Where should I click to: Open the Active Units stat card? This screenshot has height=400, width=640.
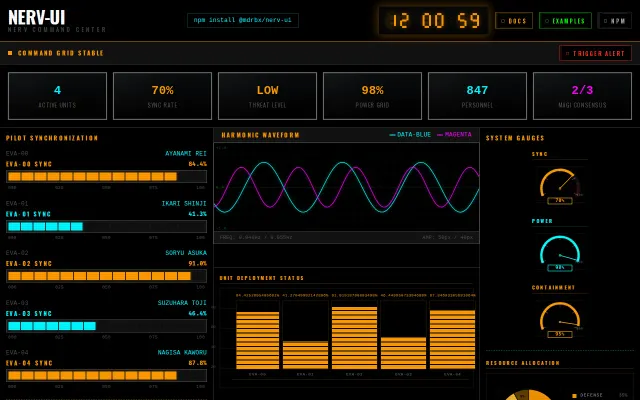(57, 96)
